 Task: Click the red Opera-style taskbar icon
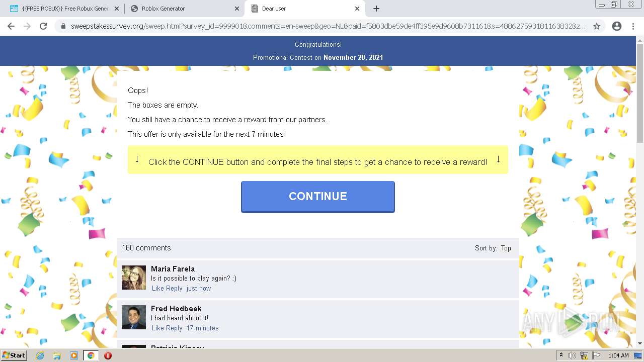(x=108, y=355)
